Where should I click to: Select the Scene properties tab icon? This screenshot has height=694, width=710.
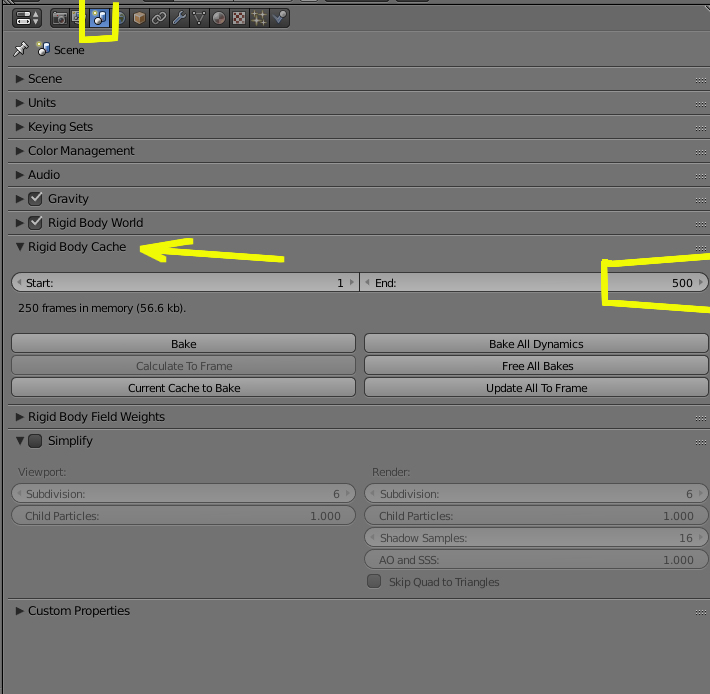tap(99, 18)
